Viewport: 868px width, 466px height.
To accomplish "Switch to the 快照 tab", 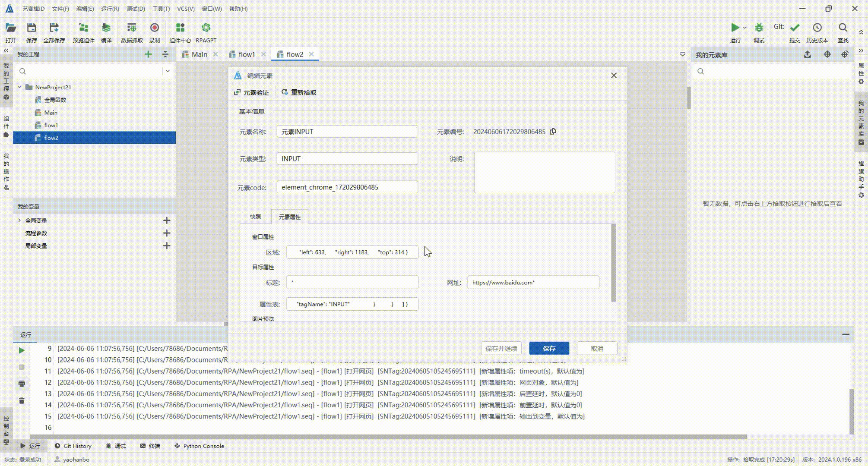I will pyautogui.click(x=256, y=216).
